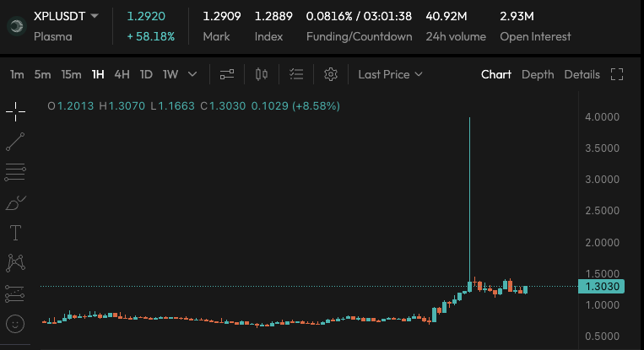Expand more timeframe options chevron
Viewport: 644px width, 350px height.
click(192, 74)
